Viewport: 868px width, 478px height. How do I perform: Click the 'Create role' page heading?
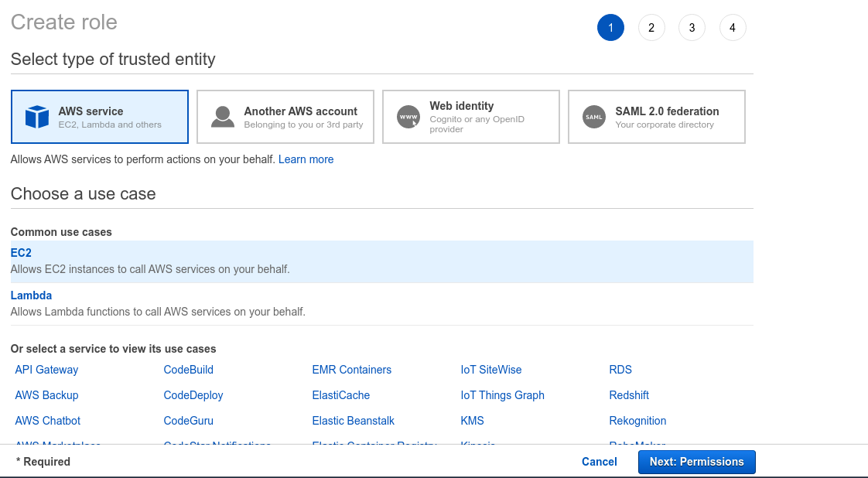pyautogui.click(x=64, y=22)
